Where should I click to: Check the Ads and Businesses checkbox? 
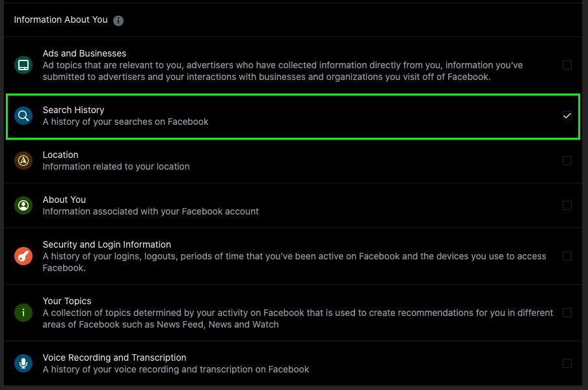point(567,65)
